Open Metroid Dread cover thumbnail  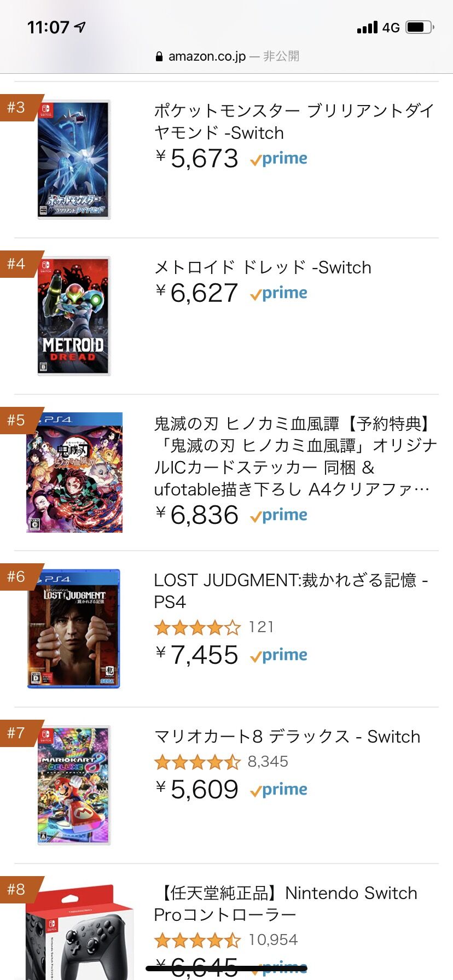(74, 316)
